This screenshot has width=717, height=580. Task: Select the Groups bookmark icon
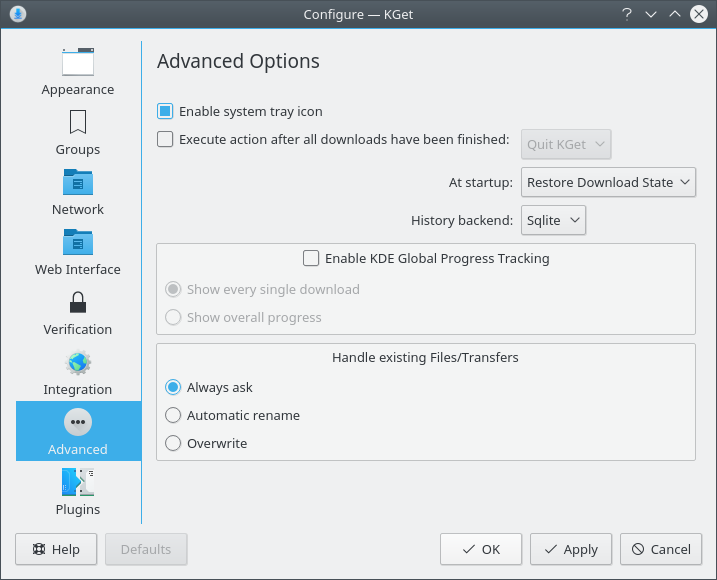78,123
